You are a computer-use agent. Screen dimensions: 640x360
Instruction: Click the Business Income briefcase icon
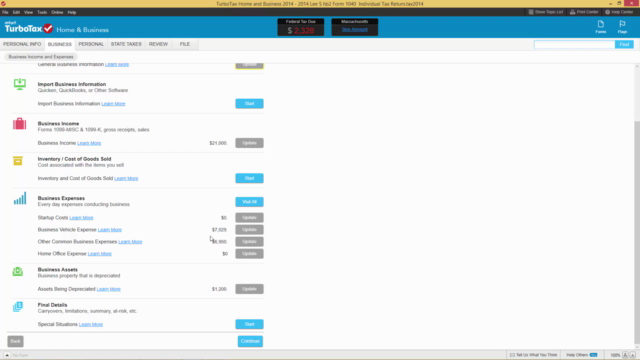[20, 124]
